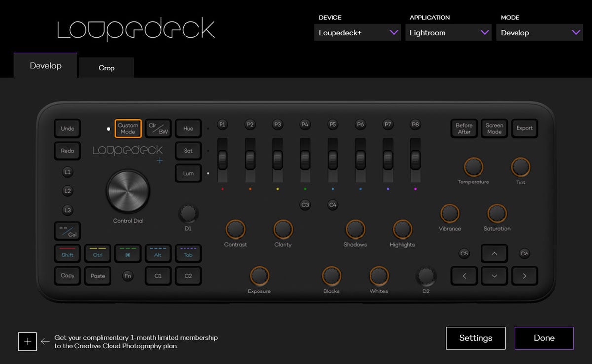Select the Saturation knob
This screenshot has height=364, width=592.
pos(497,214)
